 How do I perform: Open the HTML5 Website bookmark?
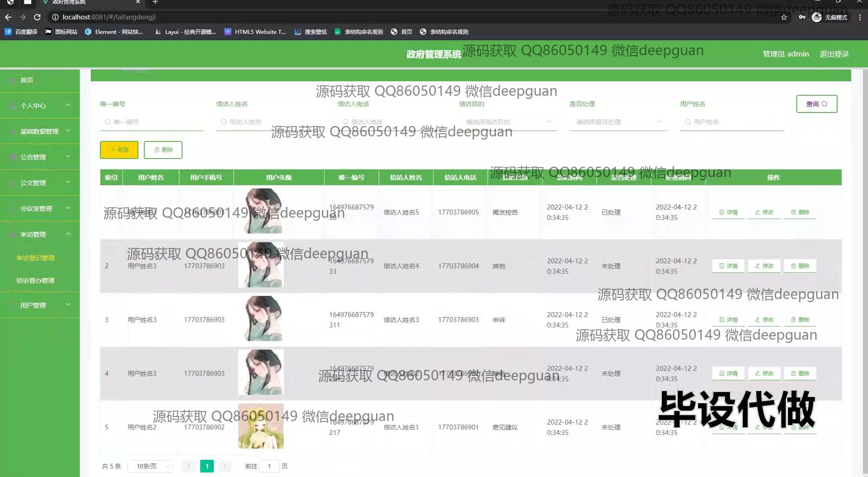pos(255,32)
